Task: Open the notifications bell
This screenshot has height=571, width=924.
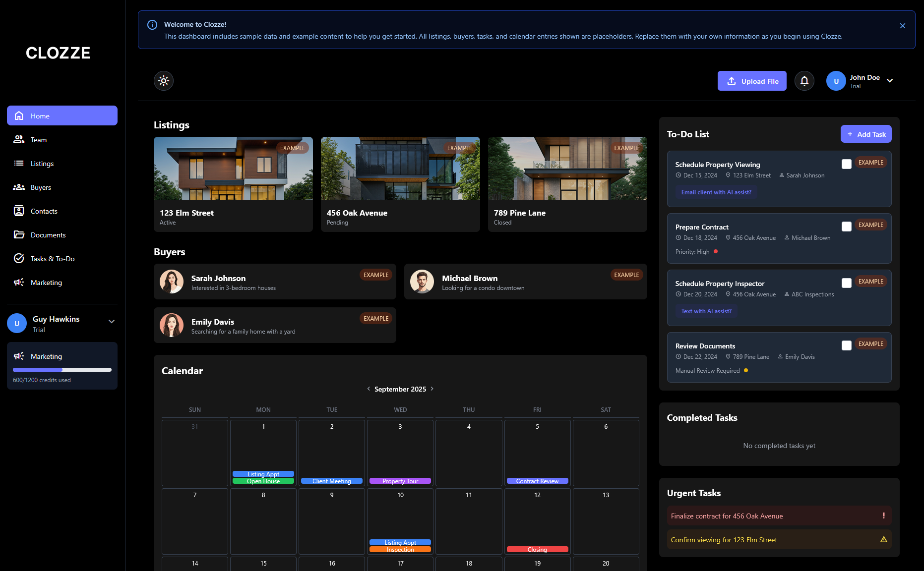Action: [804, 81]
